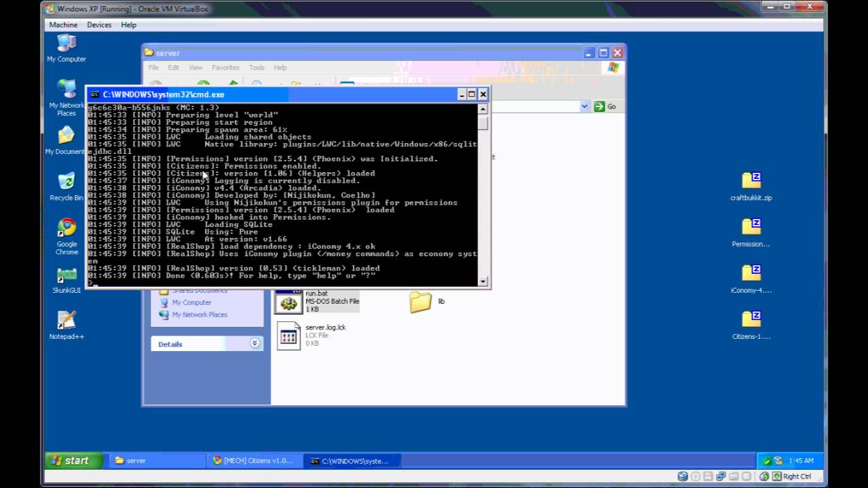
Task: Open the address bar dropdown arrow
Action: pos(585,106)
